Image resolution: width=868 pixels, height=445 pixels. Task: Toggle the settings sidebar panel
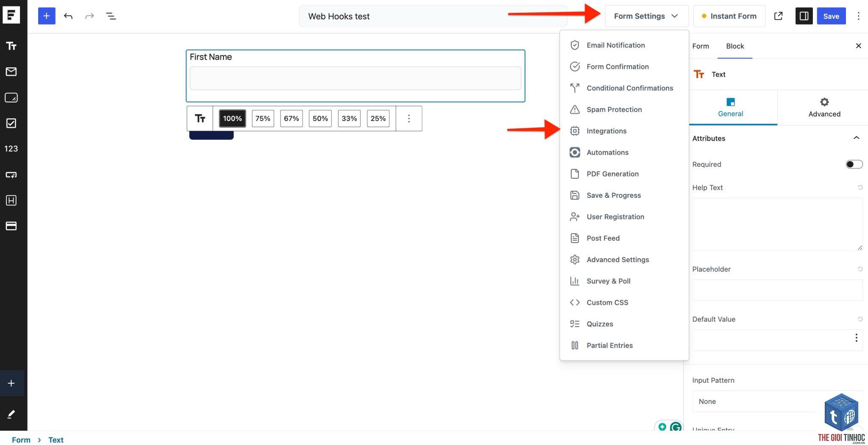pos(804,16)
